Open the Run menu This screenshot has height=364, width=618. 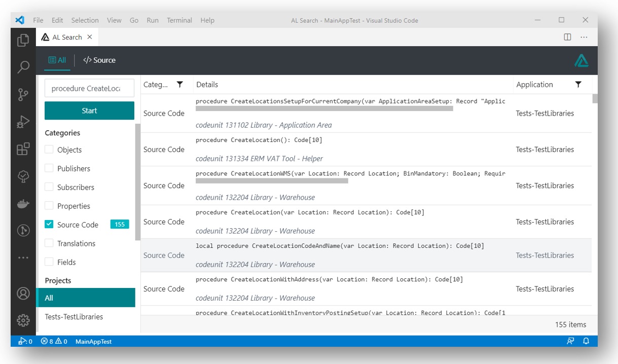point(153,20)
